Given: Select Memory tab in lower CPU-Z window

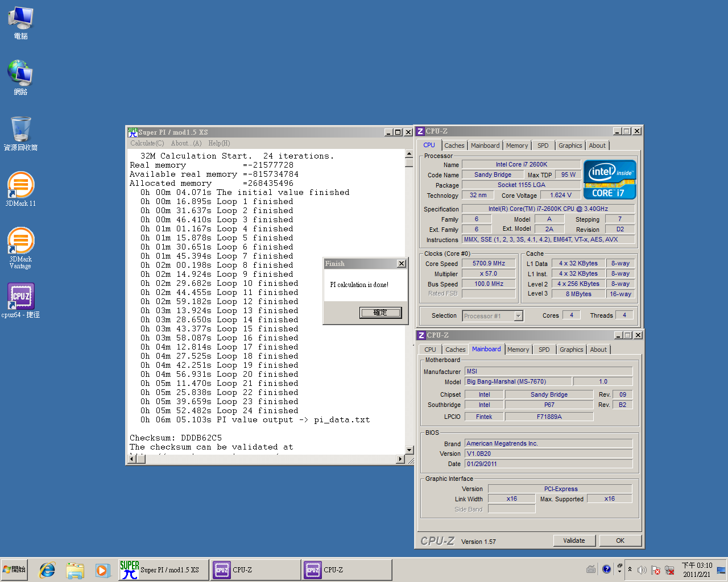Looking at the screenshot, I should click(x=518, y=350).
